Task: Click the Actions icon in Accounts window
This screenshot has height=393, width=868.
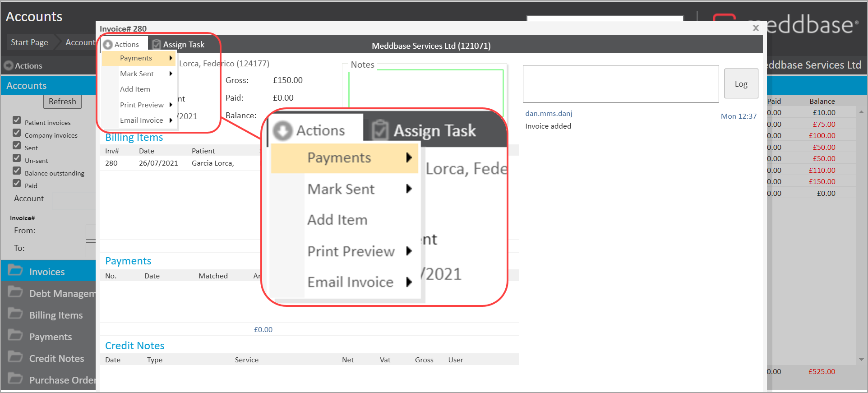Action: (x=9, y=65)
